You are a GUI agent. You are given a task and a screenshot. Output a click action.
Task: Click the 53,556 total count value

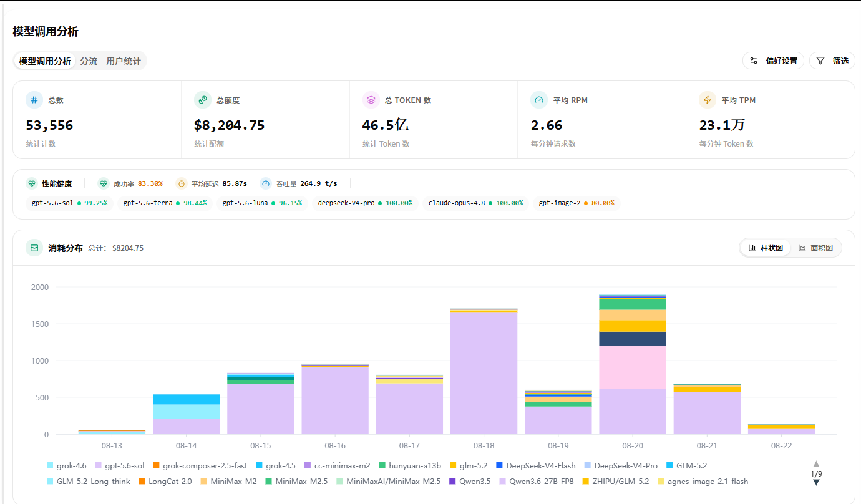pos(49,125)
